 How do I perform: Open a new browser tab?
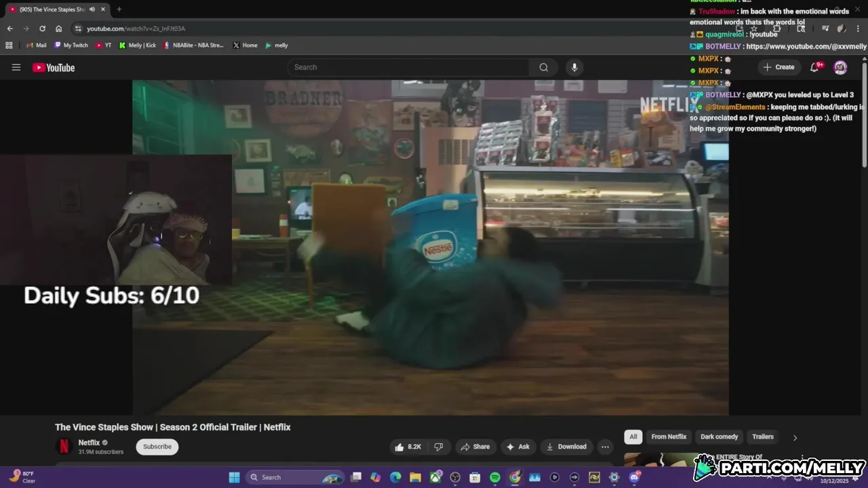pyautogui.click(x=119, y=9)
